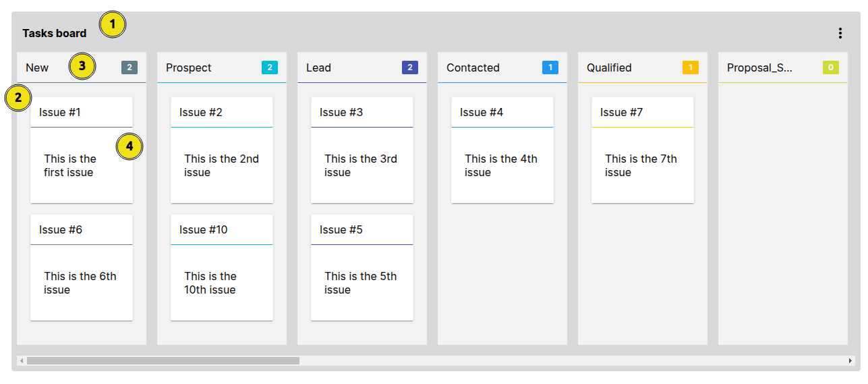Open the Issue #10 card
This screenshot has height=384, width=868.
(222, 267)
